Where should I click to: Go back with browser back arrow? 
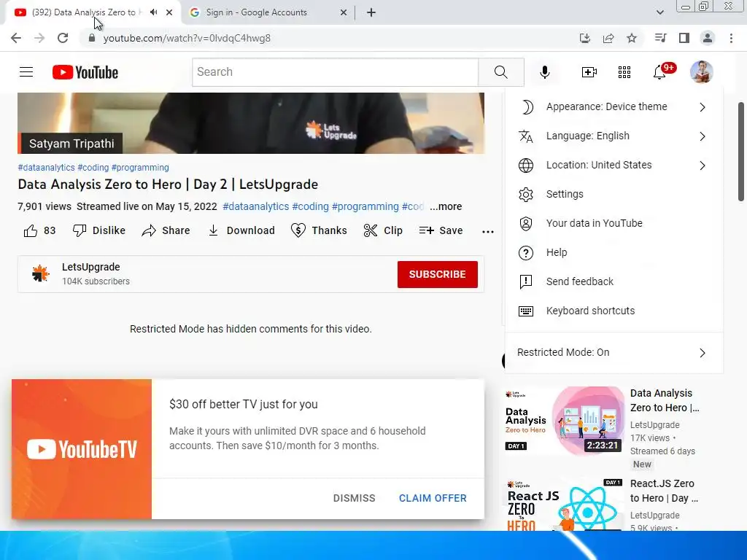(16, 38)
